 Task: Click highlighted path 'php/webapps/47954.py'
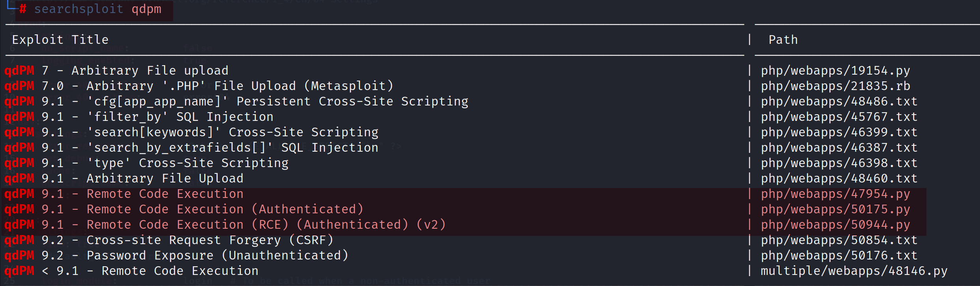835,194
